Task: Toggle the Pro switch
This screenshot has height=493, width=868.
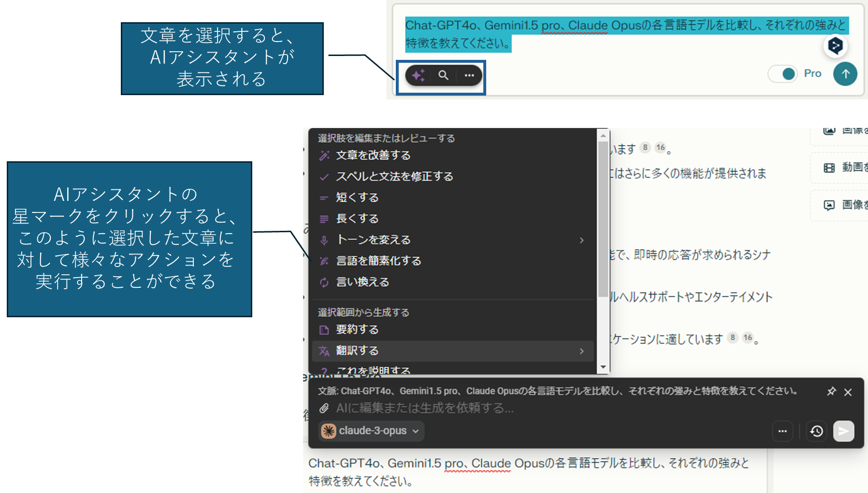Action: (783, 74)
